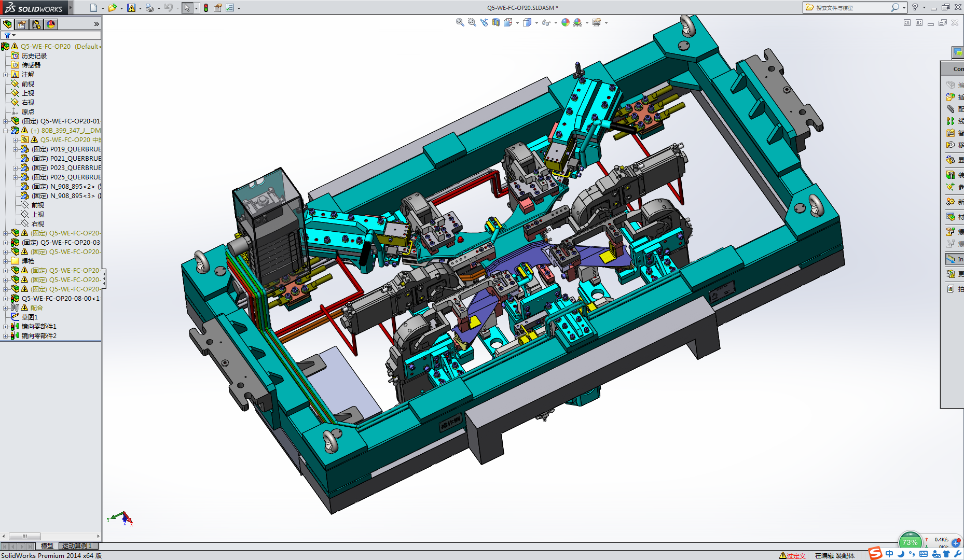Switch to the PropertyManager tab
The height and width of the screenshot is (560, 964).
point(22,24)
